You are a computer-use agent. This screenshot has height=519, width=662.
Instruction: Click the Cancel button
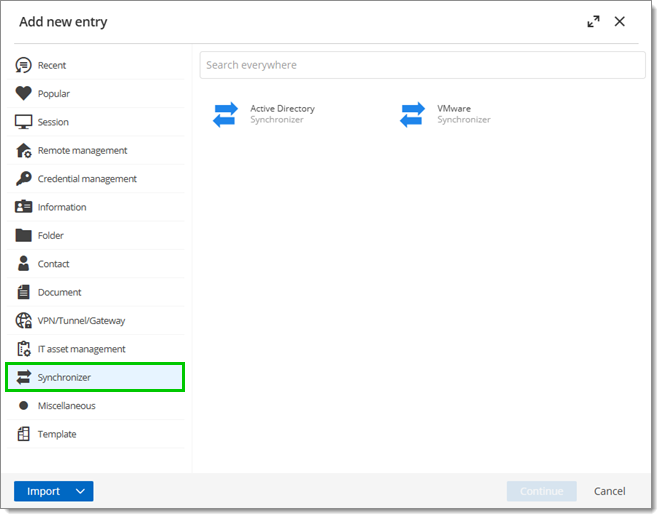[x=610, y=492]
